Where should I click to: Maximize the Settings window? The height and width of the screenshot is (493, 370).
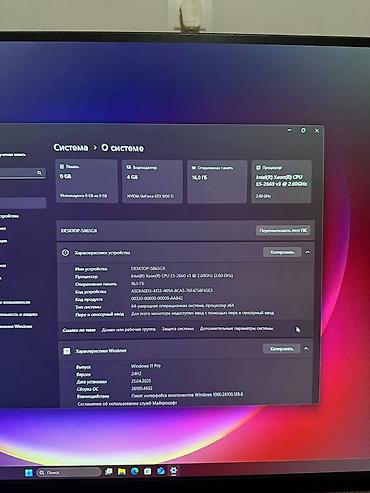[303, 130]
